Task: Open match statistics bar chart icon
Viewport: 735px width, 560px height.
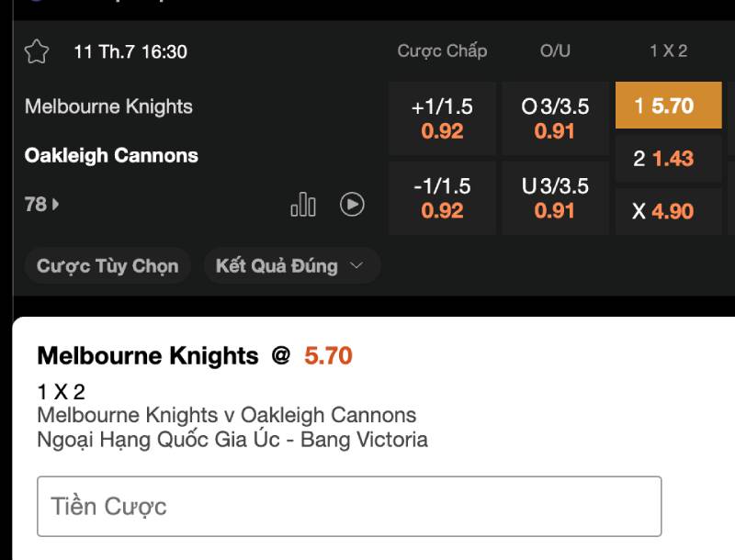Action: pyautogui.click(x=303, y=205)
